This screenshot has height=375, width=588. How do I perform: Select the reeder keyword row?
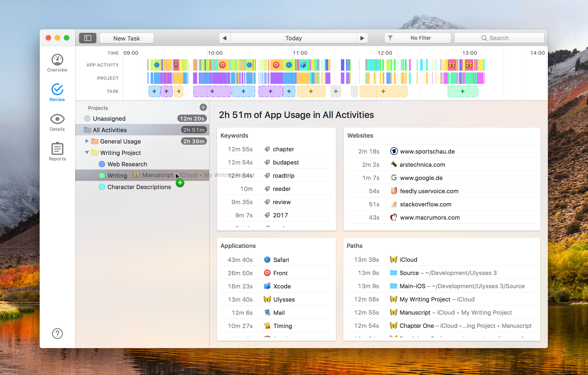[276, 189]
